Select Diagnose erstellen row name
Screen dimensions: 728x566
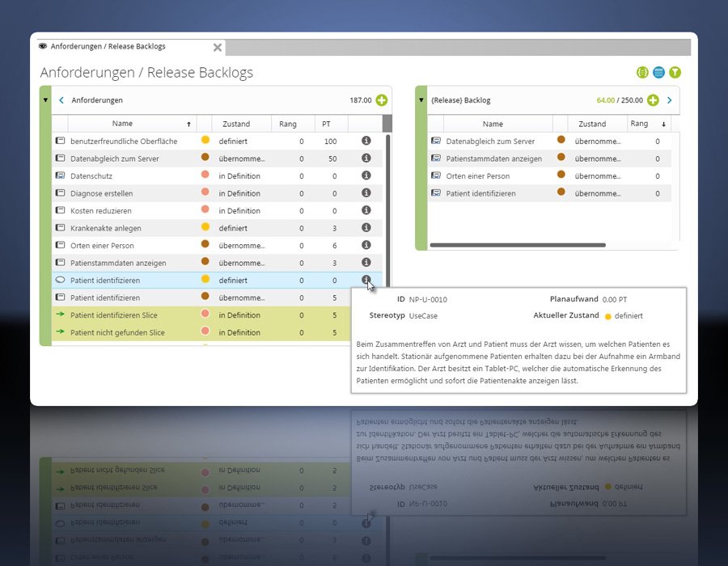(102, 193)
